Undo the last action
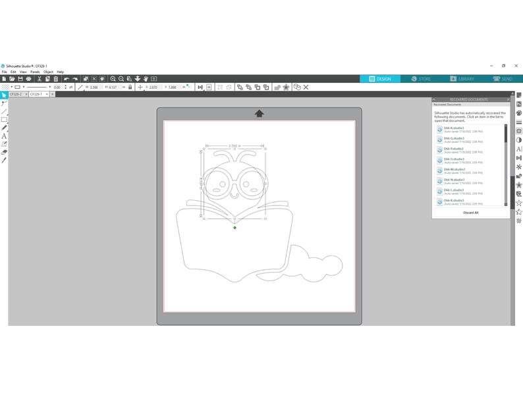Viewport: 523px width, 420px height. [x=67, y=78]
